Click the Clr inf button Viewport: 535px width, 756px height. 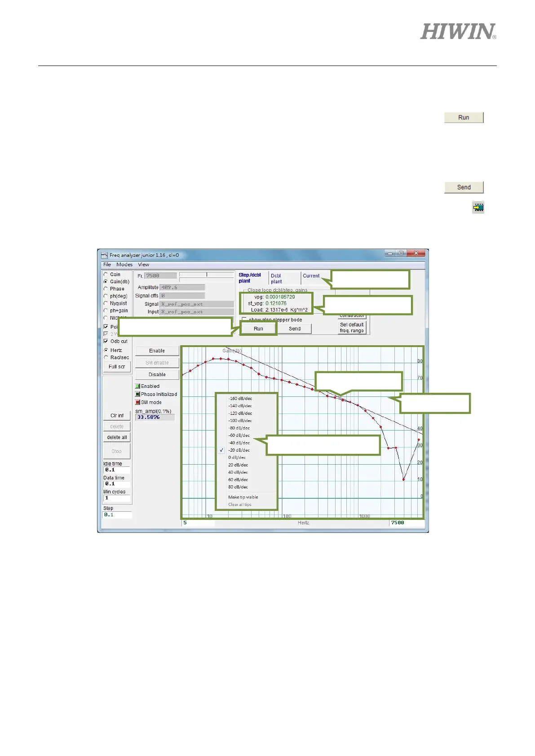point(117,416)
